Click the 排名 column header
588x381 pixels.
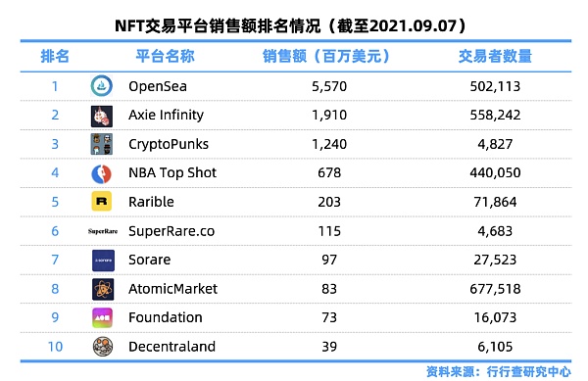coord(55,56)
